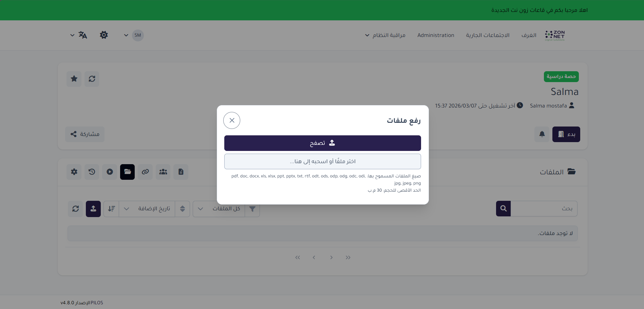Toggle the file filter funnel icon
Image resolution: width=644 pixels, height=309 pixels.
[252, 209]
